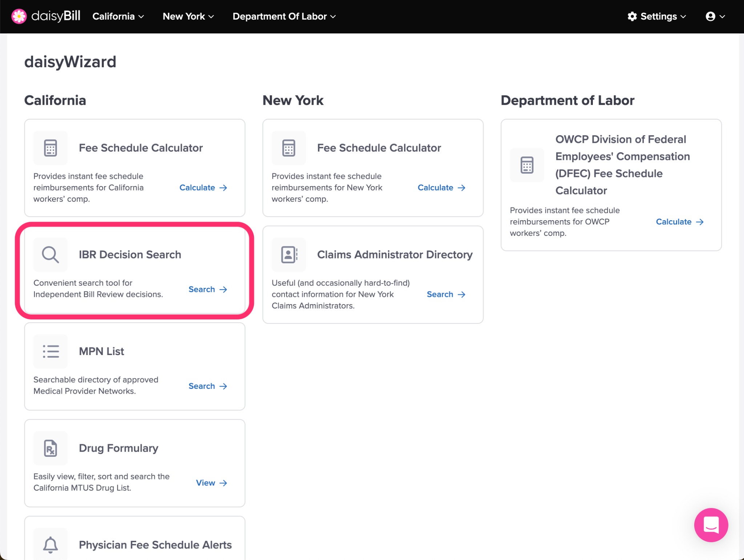This screenshot has height=560, width=744.
Task: Click Search link for IBR Decision Search
Action: pyautogui.click(x=208, y=289)
